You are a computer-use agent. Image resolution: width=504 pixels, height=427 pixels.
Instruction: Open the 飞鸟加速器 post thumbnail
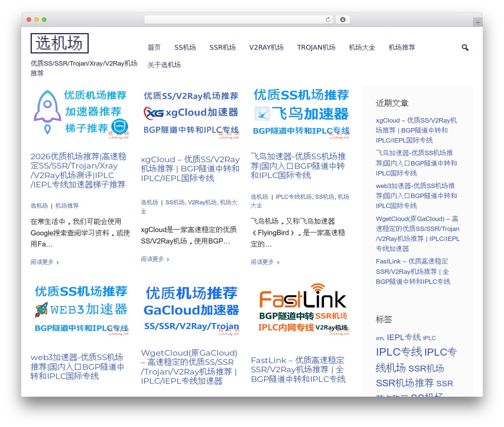click(300, 113)
